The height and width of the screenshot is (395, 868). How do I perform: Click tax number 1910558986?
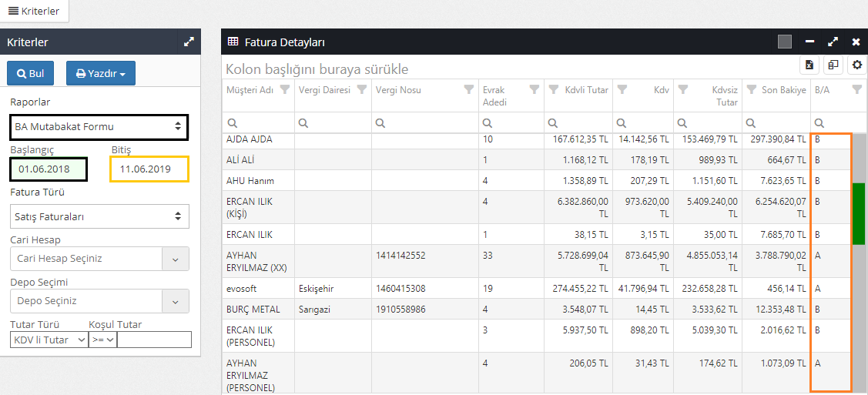[400, 309]
